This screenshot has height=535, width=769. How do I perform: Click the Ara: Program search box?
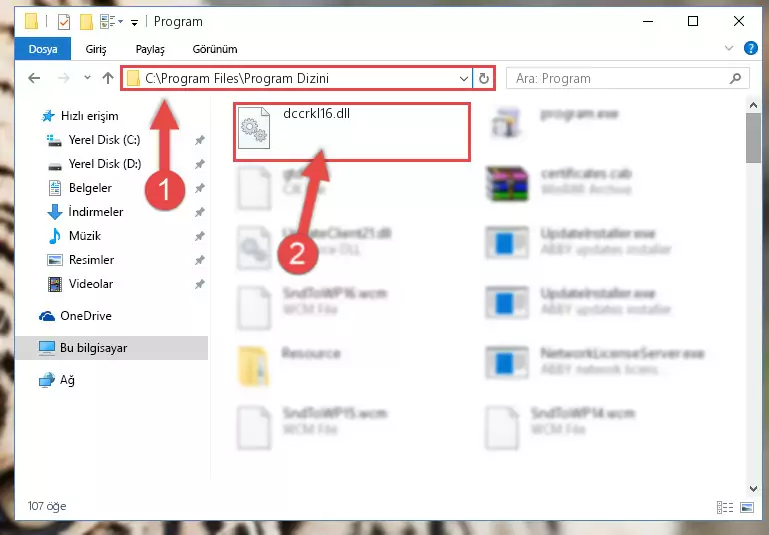pyautogui.click(x=628, y=78)
